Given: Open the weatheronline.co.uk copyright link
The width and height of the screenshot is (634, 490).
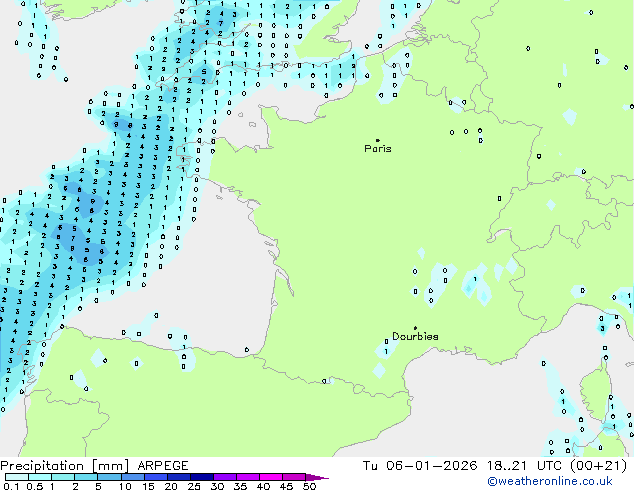Looking at the screenshot, I should 550,481.
